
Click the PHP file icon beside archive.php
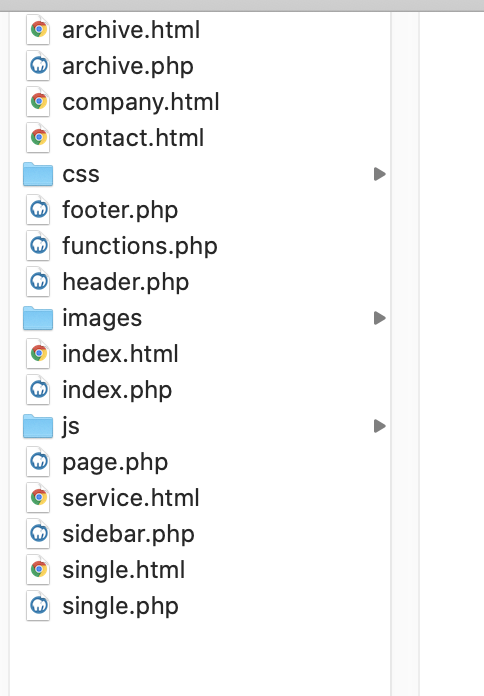click(x=38, y=66)
